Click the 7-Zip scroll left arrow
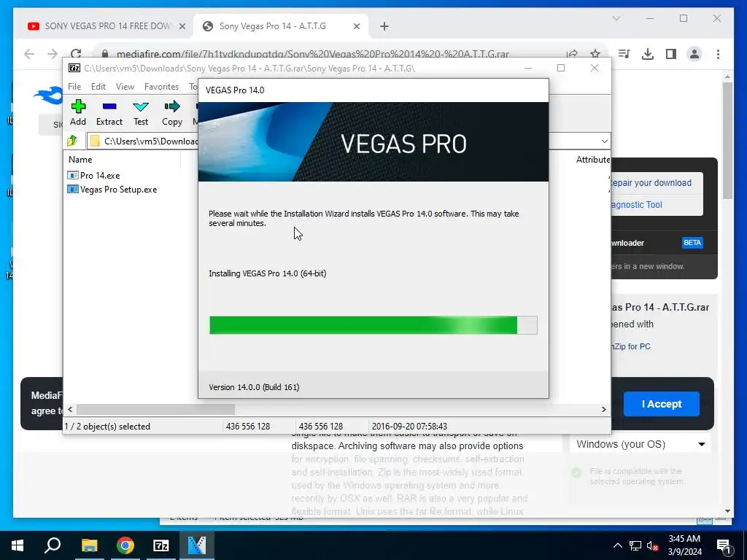The width and height of the screenshot is (747, 560). (x=70, y=410)
